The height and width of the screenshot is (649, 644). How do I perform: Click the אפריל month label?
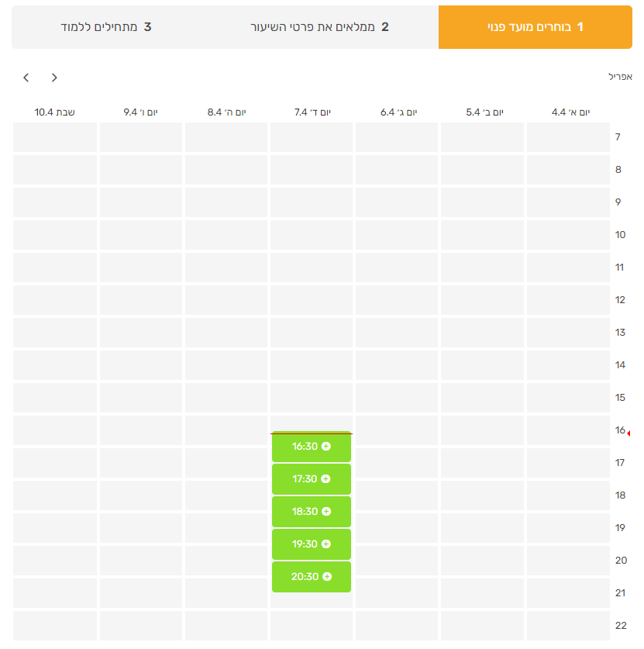[x=620, y=77]
